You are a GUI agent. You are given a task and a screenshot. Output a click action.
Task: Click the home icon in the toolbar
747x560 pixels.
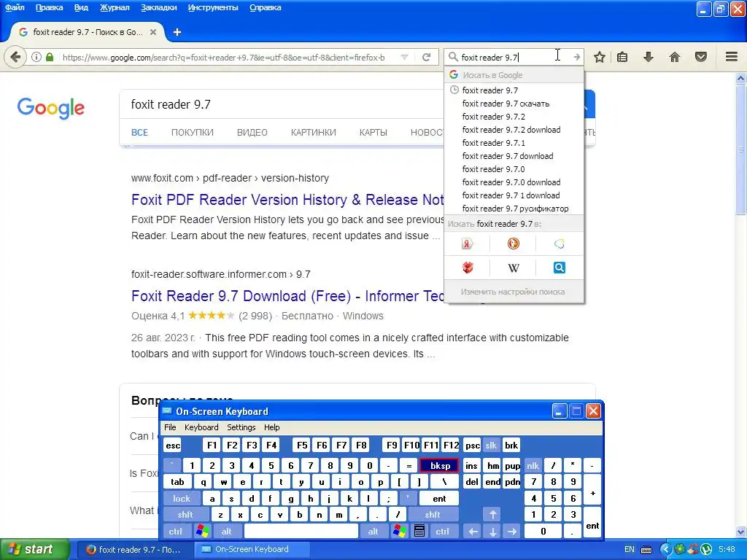pyautogui.click(x=675, y=57)
